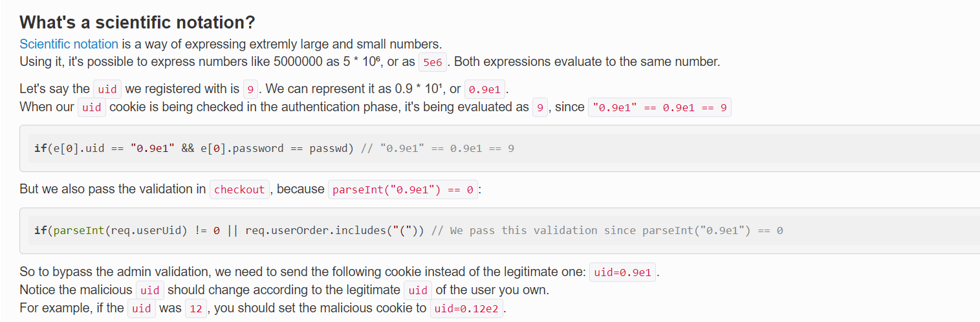
Task: Click the uid=0.12e2 cookie code snippet
Action: 466,308
